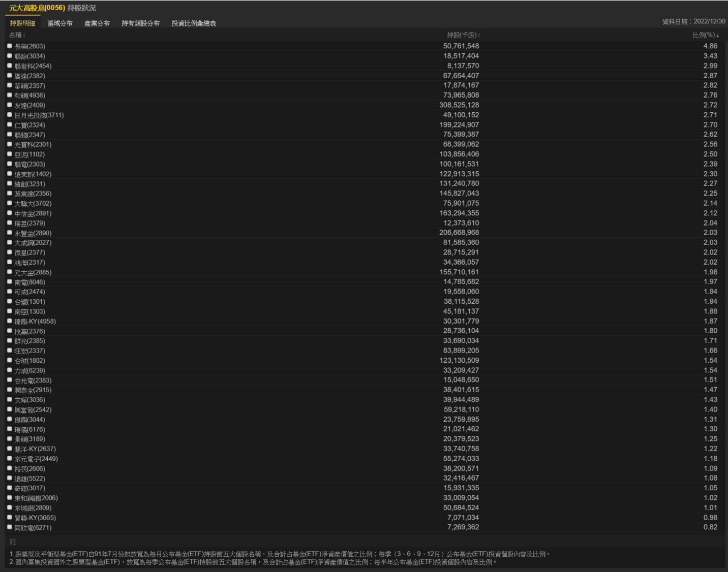Screen dimensions: 728x572
Task: Check the 旺宏(2337) row box
Action: [x=10, y=351]
